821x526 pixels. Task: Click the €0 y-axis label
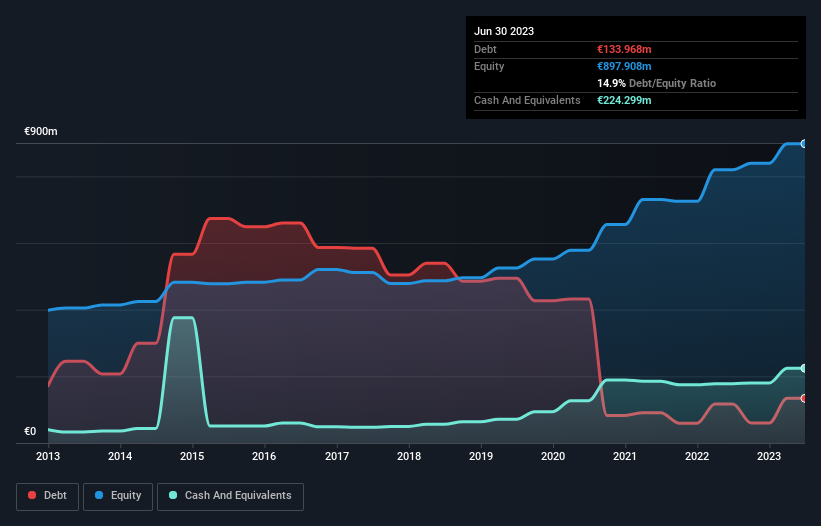pos(30,431)
